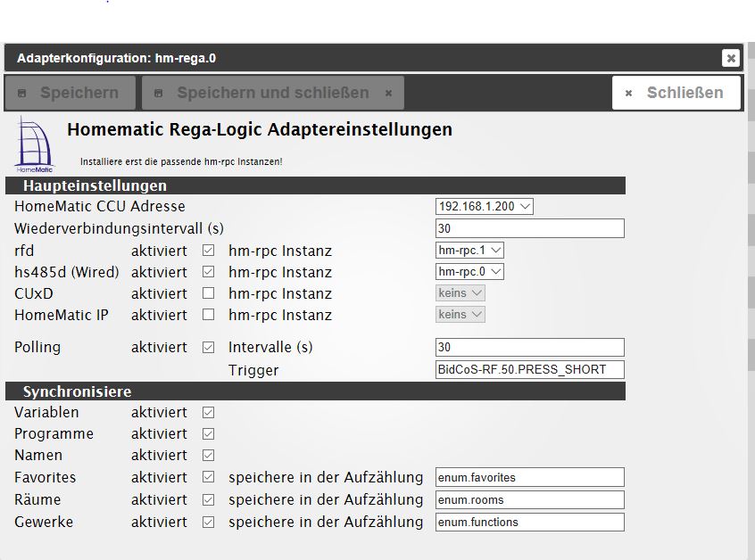The width and height of the screenshot is (755, 560).
Task: Toggle the Variablen aktiviert checkbox
Action: [209, 412]
